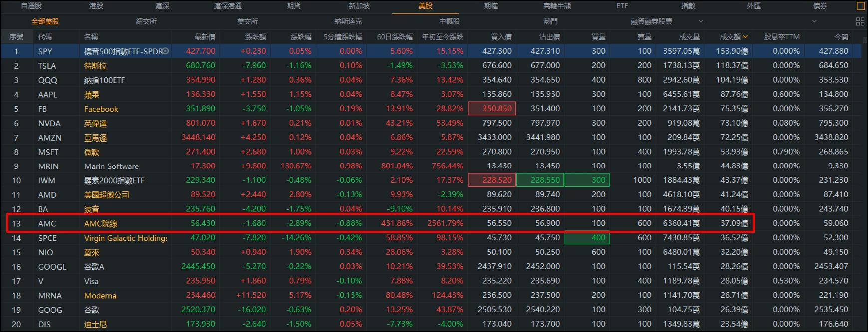Select the TSLA ticker cell
The height and width of the screenshot is (332, 868).
tap(47, 66)
